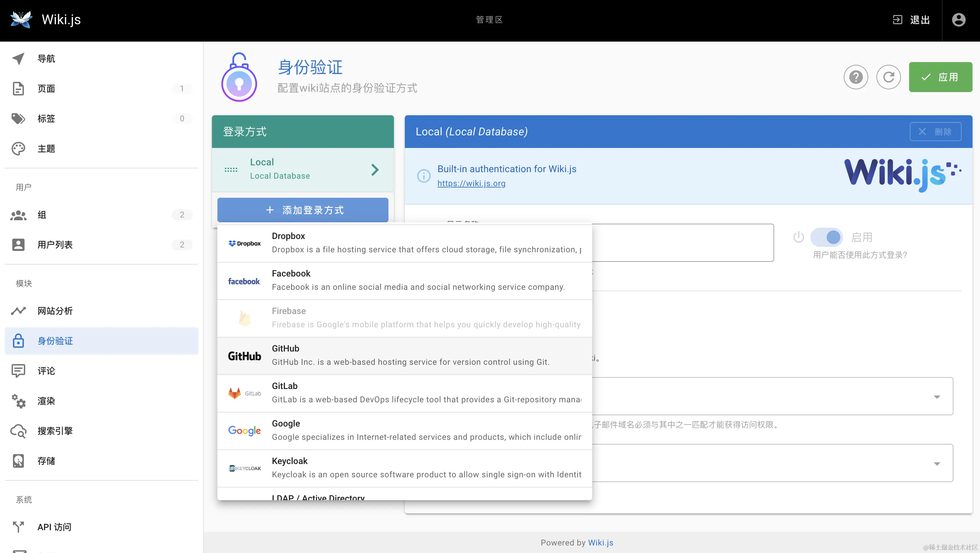The width and height of the screenshot is (980, 553).
Task: Click the theme palette icon
Action: [18, 148]
